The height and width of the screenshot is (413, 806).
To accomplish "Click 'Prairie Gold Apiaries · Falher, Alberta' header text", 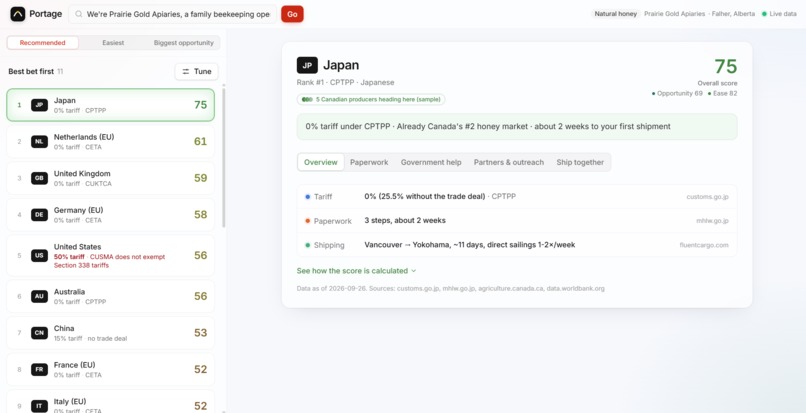I will tap(700, 14).
